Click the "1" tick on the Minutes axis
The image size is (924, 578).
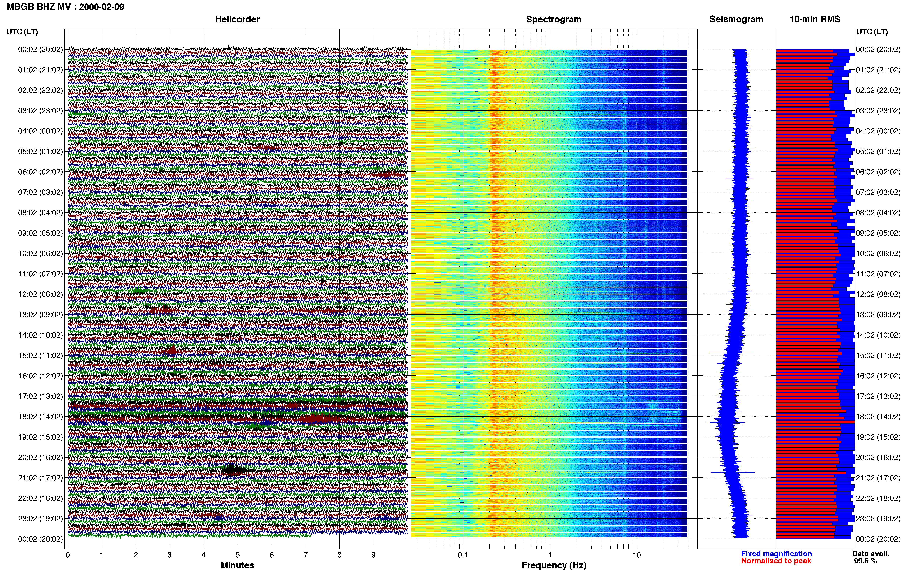102,555
